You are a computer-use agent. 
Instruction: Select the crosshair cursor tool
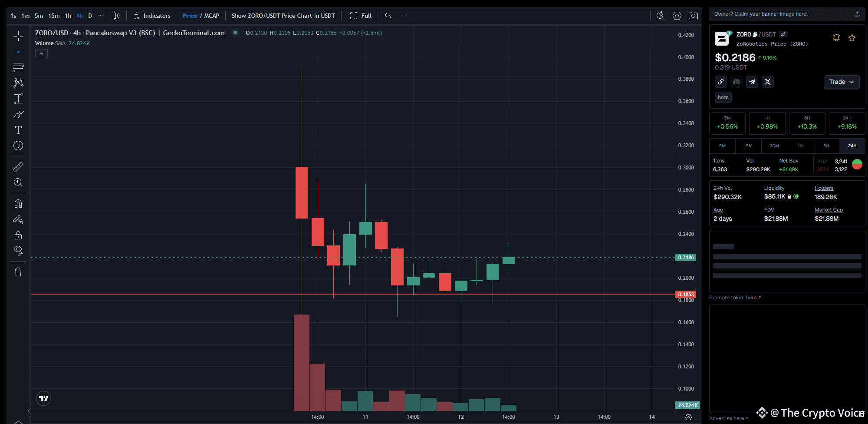[18, 36]
